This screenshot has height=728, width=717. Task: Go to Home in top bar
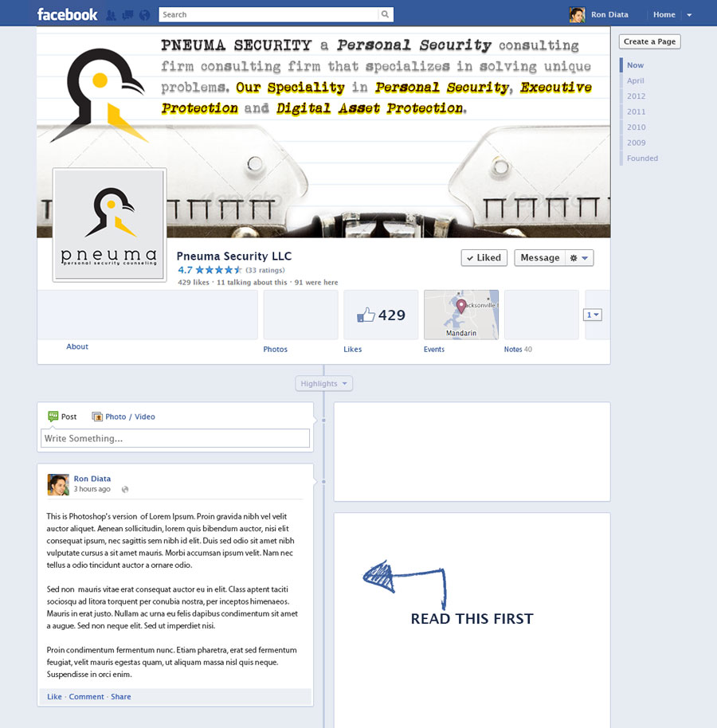point(664,15)
